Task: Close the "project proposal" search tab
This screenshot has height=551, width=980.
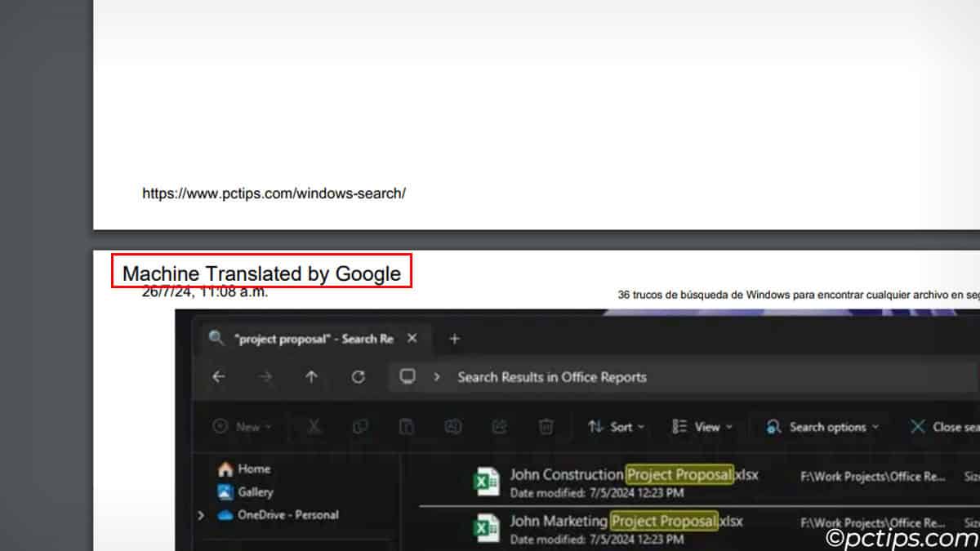Action: [x=412, y=338]
